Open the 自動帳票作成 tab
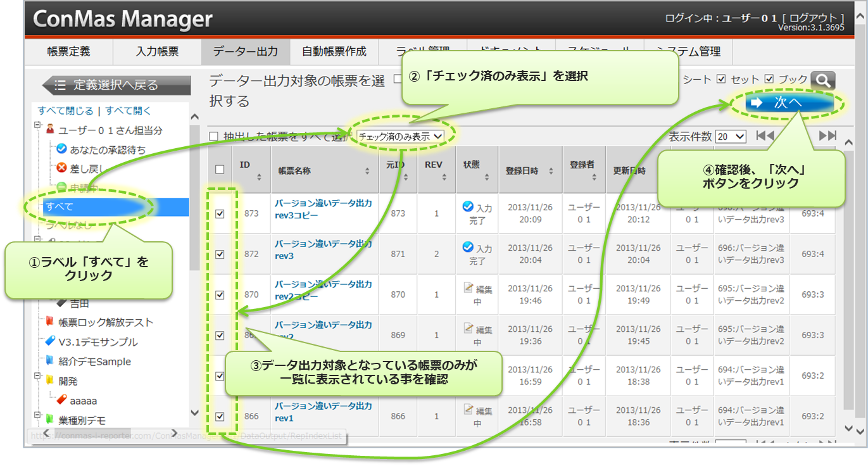868x466 pixels. (x=334, y=52)
